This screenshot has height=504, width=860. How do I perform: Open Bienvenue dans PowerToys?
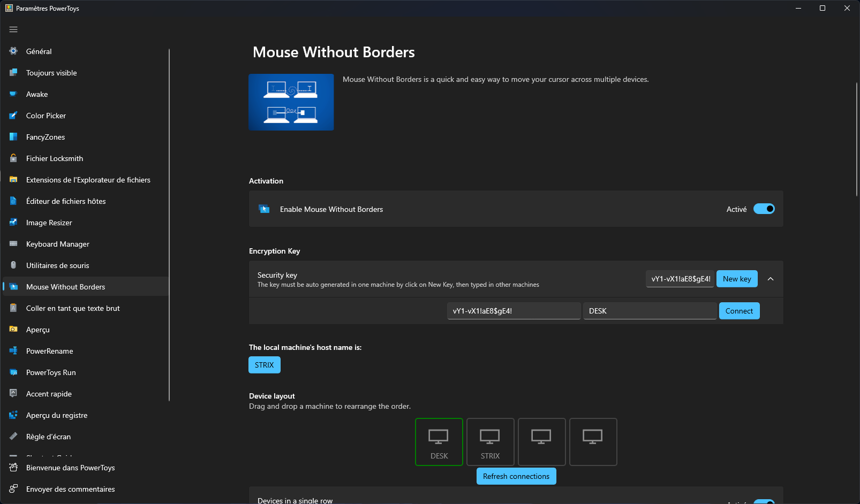(x=86, y=468)
